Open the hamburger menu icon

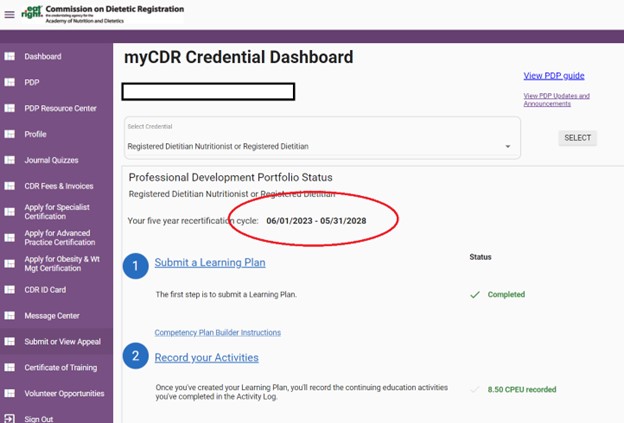[x=10, y=15]
